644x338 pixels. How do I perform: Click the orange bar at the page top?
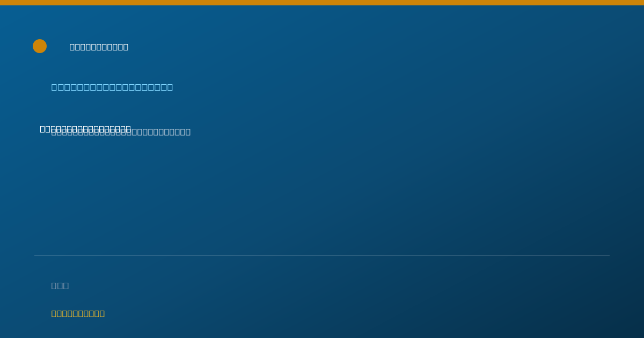(x=322, y=3)
